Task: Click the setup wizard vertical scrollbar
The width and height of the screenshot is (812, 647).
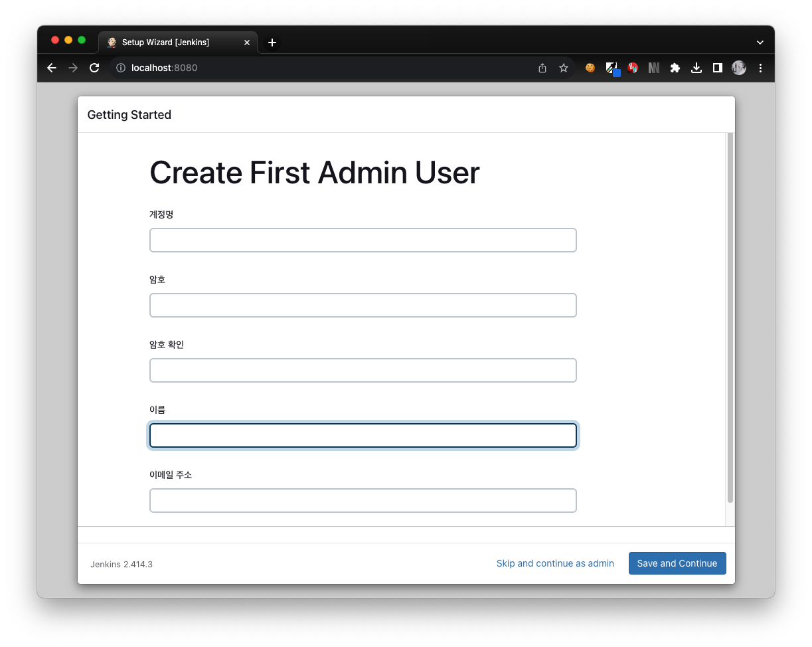Action: tap(730, 318)
